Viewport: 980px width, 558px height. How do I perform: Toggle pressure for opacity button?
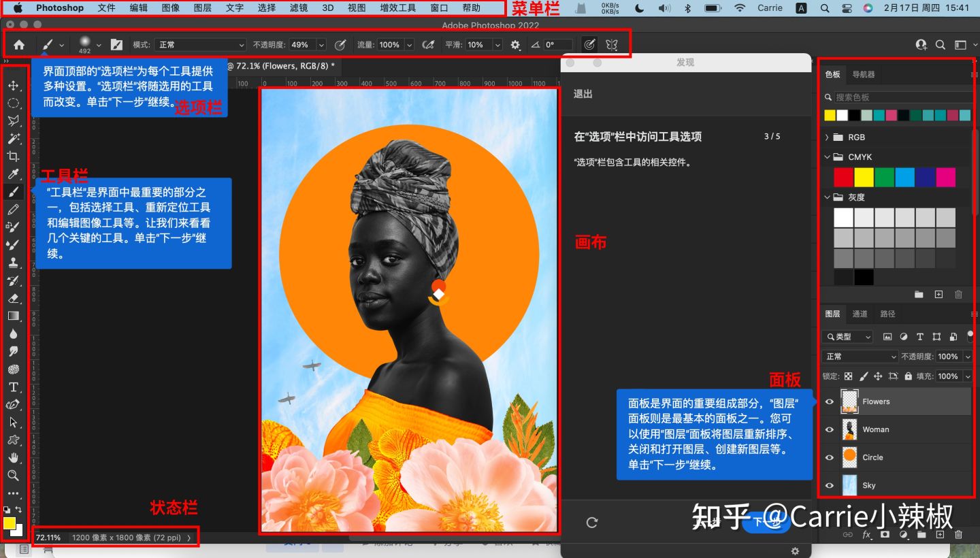[340, 45]
